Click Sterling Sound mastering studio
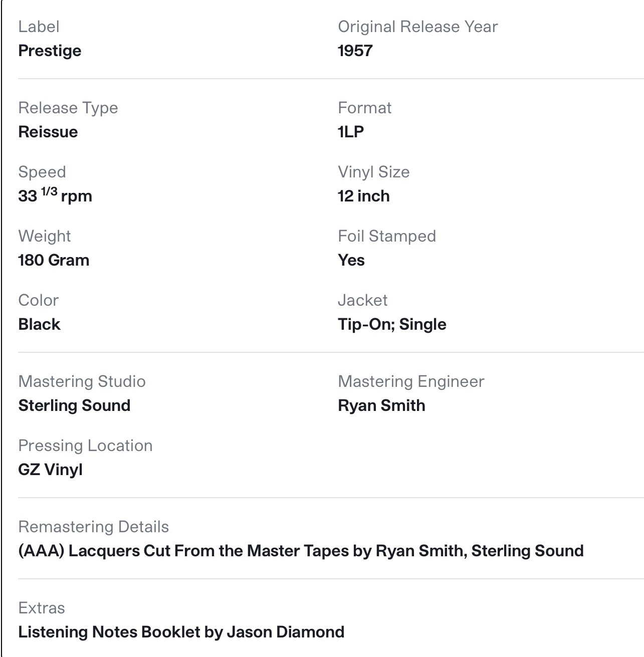Viewport: 644px width, 657px height. [74, 405]
